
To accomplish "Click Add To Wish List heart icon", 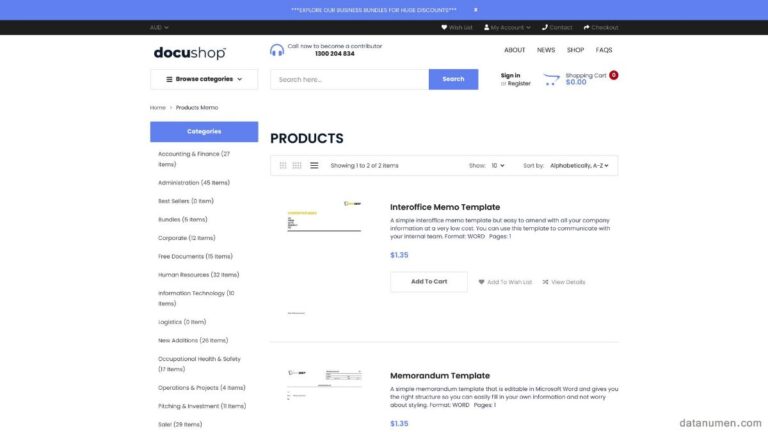I will click(481, 282).
